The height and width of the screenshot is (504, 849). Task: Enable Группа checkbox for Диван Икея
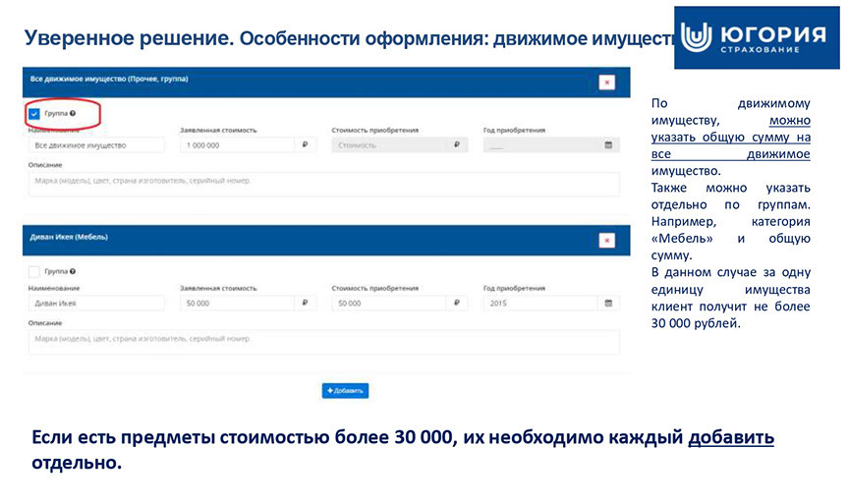(34, 271)
